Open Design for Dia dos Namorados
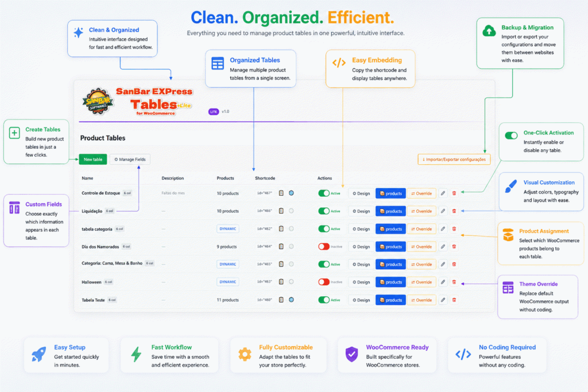Viewport: 588px width, 392px height. (361, 247)
